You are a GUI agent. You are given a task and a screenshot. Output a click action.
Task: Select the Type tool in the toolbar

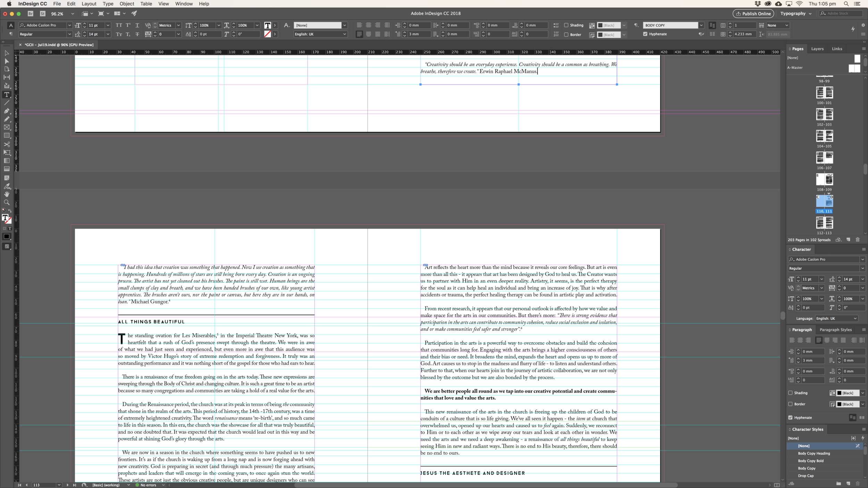click(6, 95)
